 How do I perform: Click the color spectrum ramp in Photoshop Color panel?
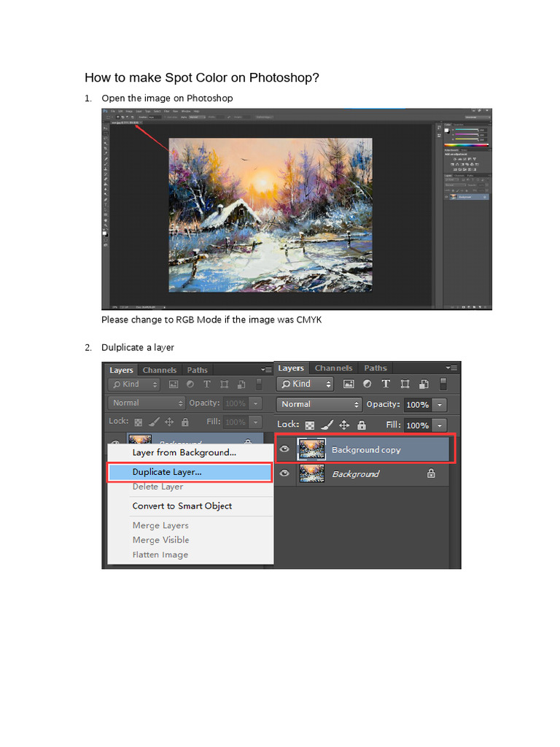pyautogui.click(x=466, y=145)
